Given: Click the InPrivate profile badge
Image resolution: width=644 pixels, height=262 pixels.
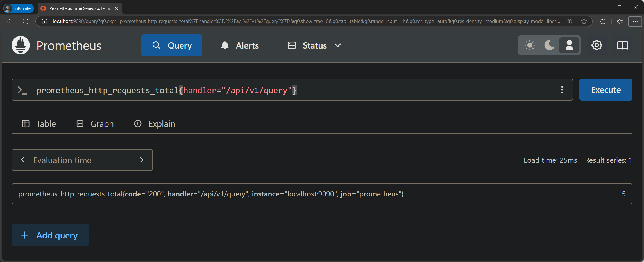Looking at the screenshot, I should [19, 8].
